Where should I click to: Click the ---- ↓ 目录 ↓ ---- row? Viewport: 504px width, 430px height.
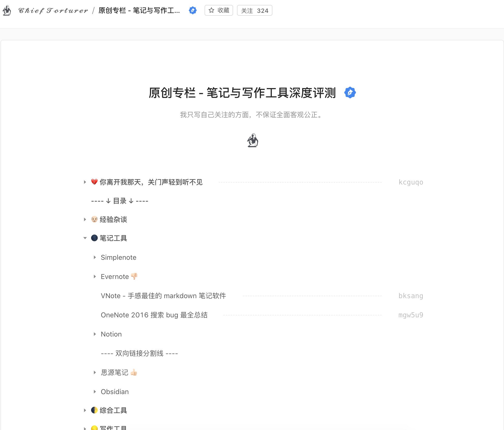coord(120,201)
